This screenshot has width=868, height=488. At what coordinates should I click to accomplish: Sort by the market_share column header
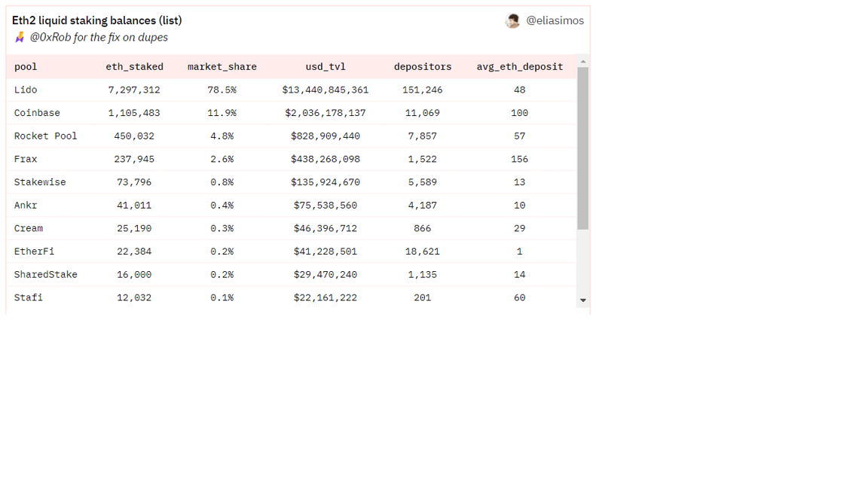[x=222, y=67]
